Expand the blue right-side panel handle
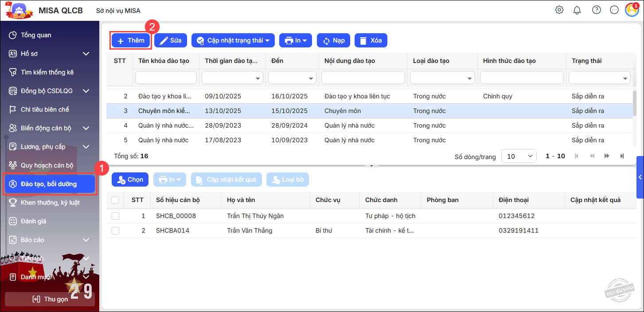The height and width of the screenshot is (312, 644). 640,177
